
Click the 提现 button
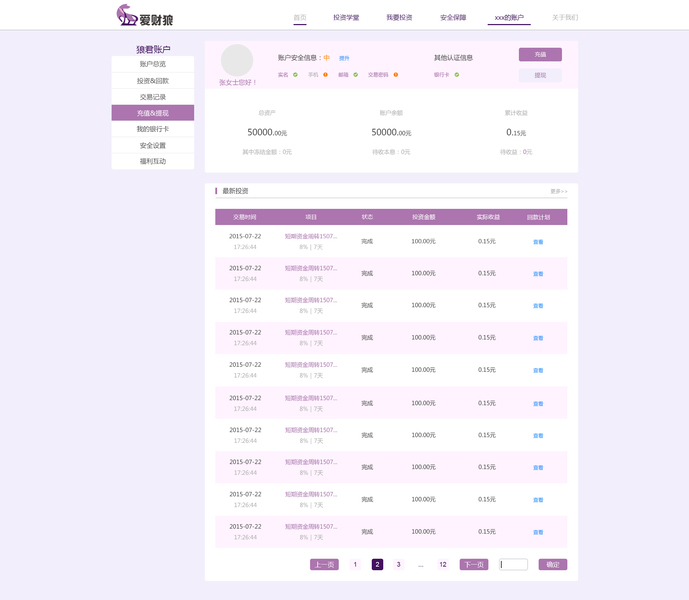tap(540, 75)
